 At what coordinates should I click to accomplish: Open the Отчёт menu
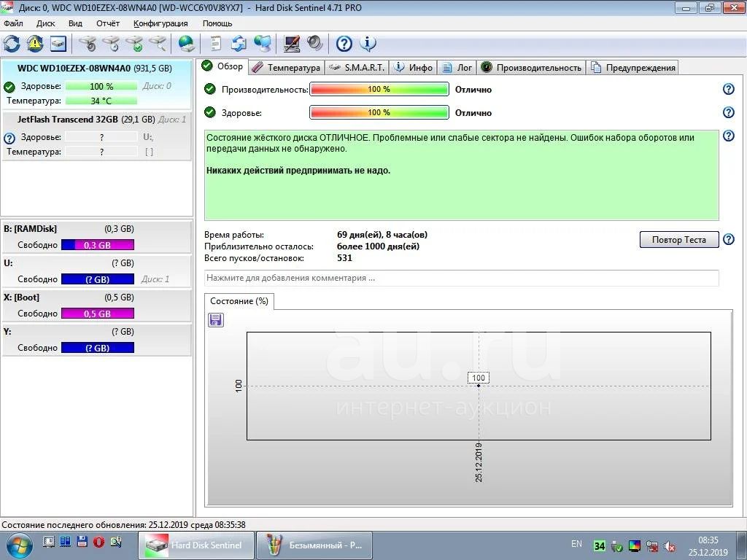pos(108,23)
